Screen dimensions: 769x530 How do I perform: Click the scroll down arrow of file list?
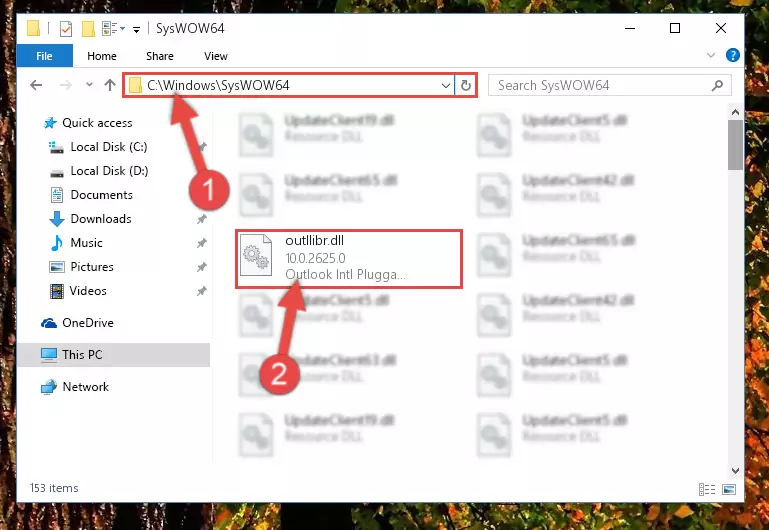(x=735, y=471)
